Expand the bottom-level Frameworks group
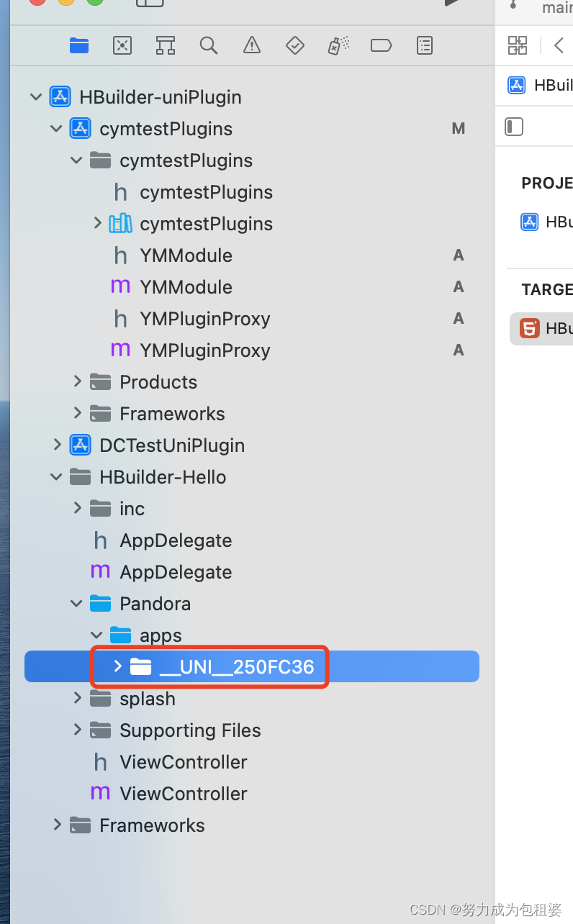 (58, 825)
